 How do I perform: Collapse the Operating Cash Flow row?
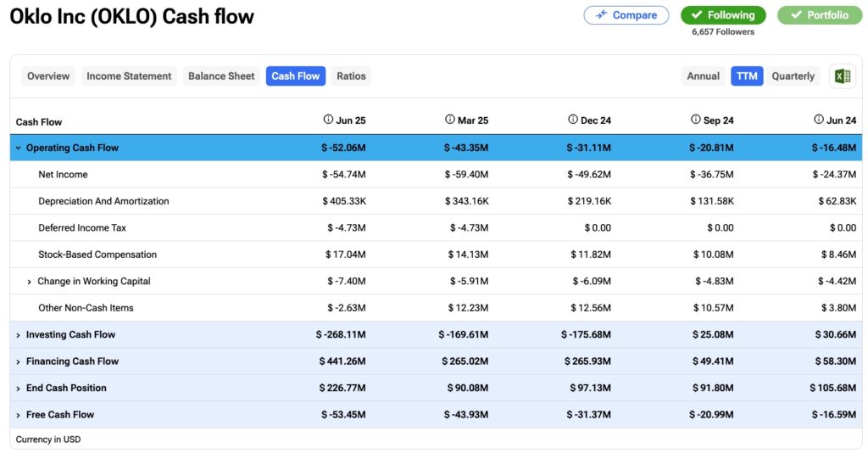click(x=19, y=148)
